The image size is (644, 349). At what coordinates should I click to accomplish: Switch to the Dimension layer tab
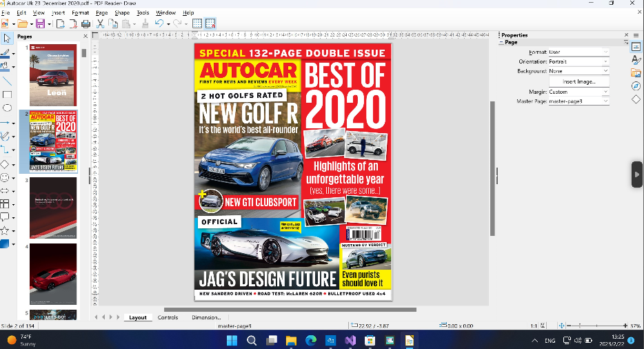click(206, 317)
